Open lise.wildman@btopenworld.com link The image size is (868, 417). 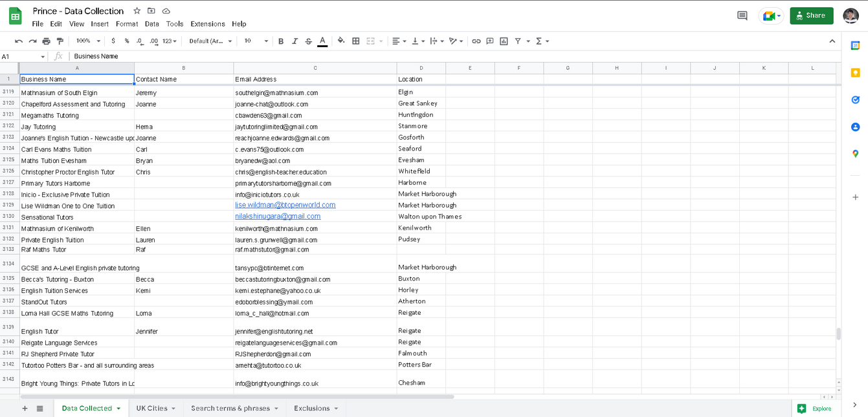[x=285, y=205]
